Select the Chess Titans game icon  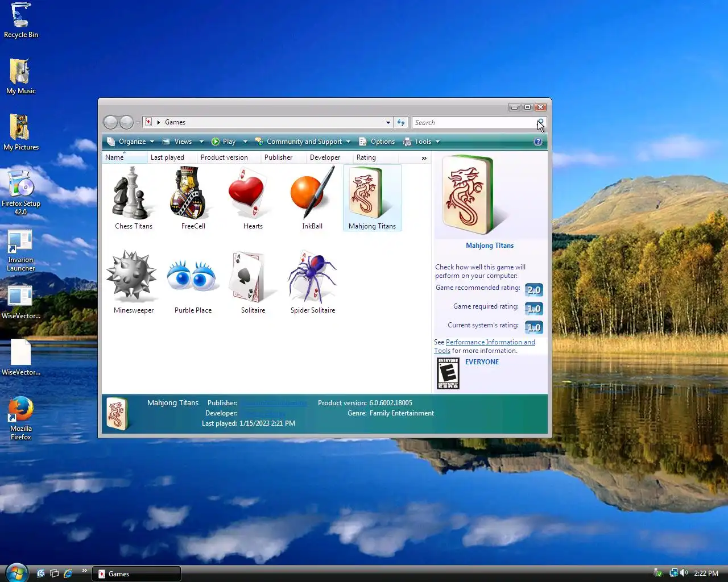point(133,193)
